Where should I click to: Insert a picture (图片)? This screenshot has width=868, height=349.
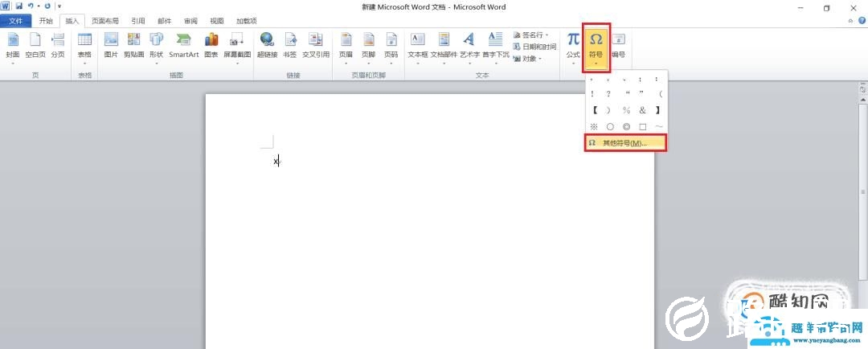coord(111,47)
